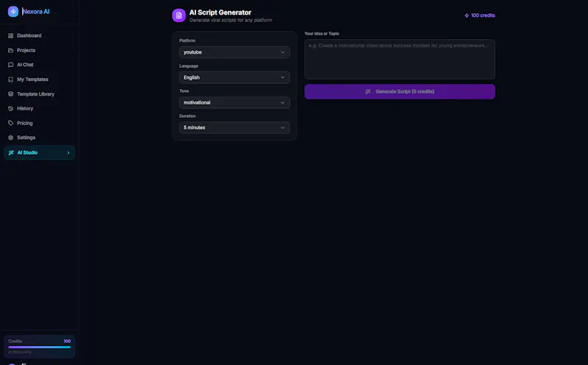Viewport: 588px width, 365px height.
Task: Open Settings from the sidebar
Action: coord(40,138)
